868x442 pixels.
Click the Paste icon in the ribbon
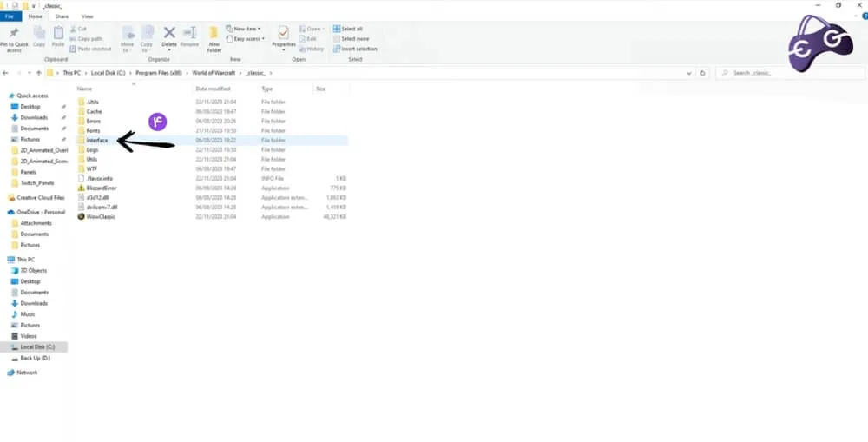(58, 33)
